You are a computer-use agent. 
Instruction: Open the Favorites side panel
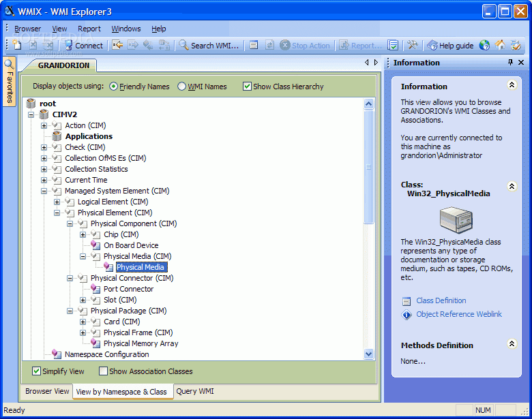(x=10, y=81)
